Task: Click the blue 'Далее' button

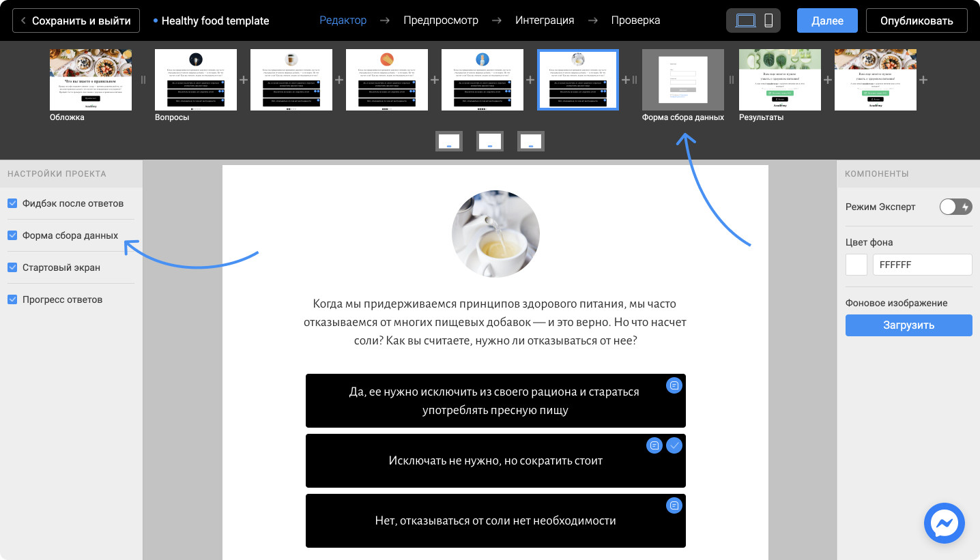Action: coord(827,20)
